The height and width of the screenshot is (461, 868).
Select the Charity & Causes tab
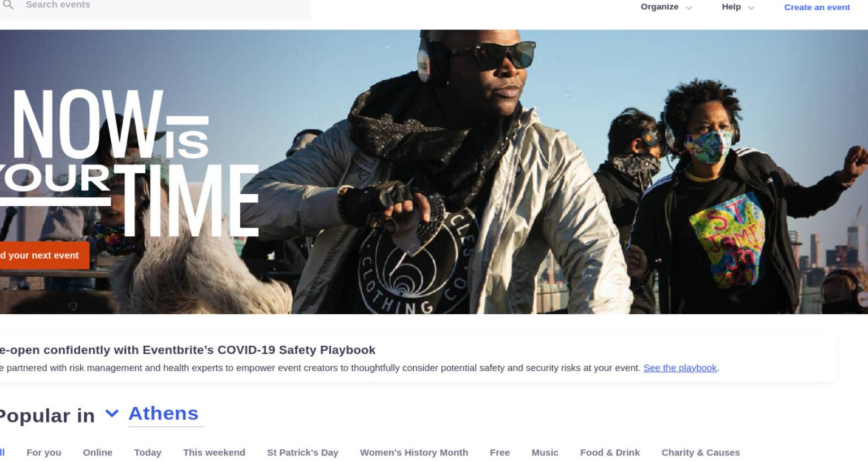[x=701, y=453]
